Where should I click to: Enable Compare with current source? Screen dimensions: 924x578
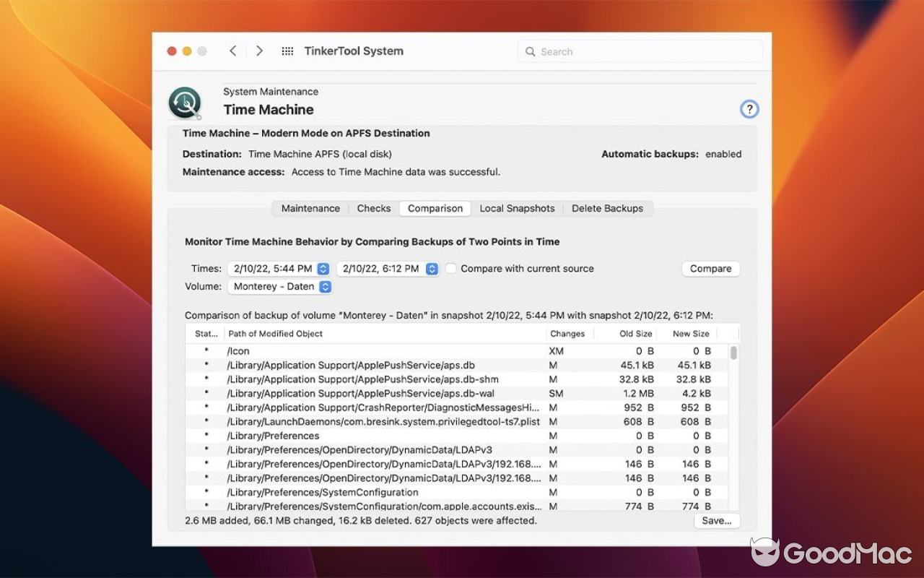click(450, 268)
